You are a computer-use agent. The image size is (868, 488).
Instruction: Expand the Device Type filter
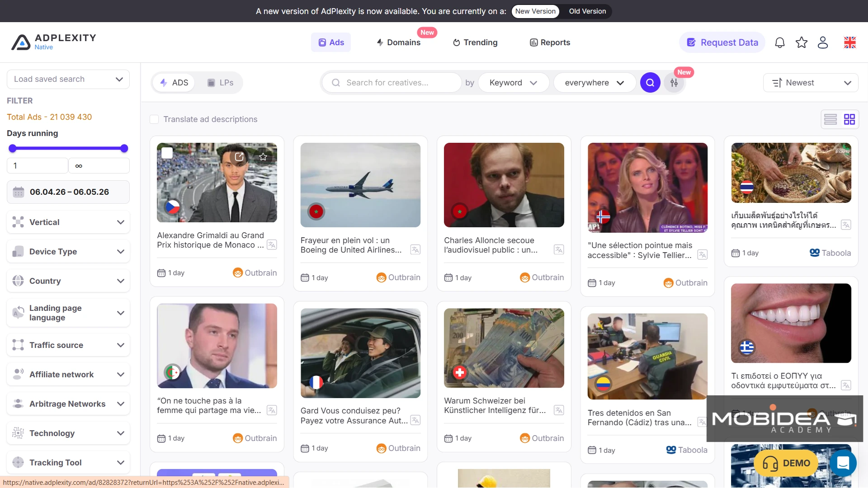pyautogui.click(x=68, y=252)
